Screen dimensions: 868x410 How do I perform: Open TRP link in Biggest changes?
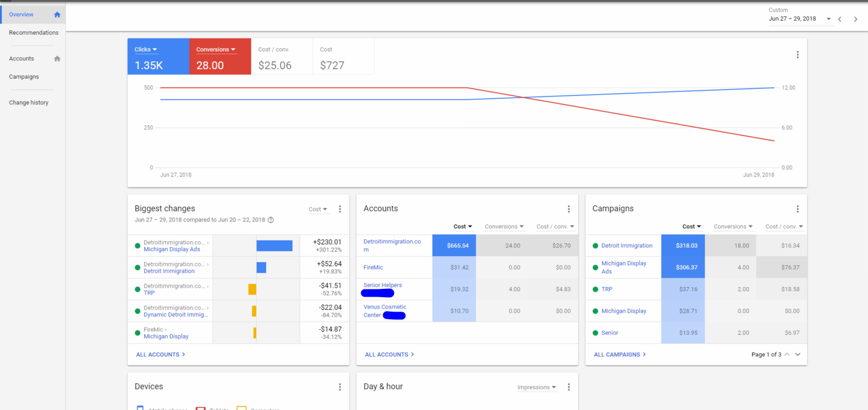click(149, 293)
